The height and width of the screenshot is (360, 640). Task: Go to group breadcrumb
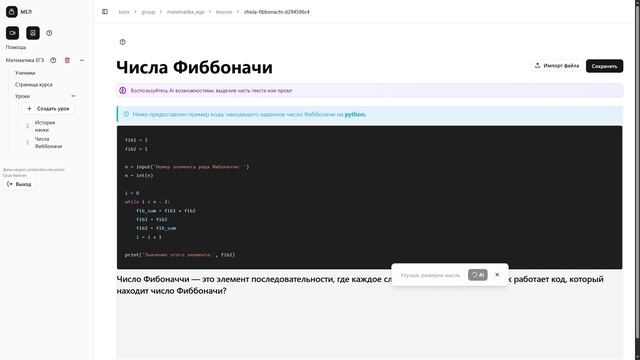click(x=149, y=12)
